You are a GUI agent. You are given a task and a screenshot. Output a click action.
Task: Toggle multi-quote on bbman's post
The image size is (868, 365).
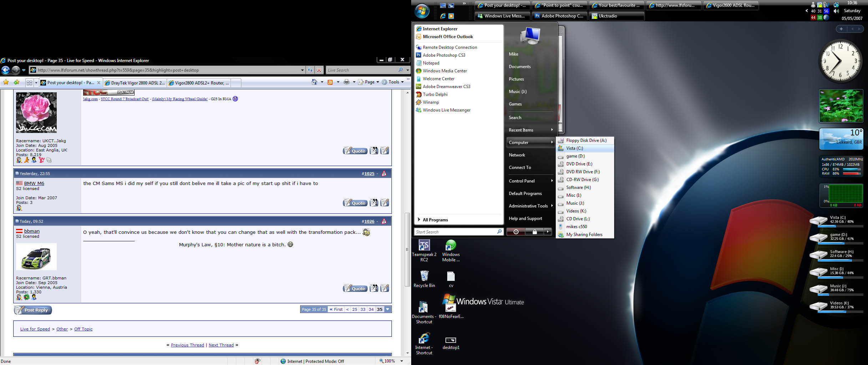[374, 288]
